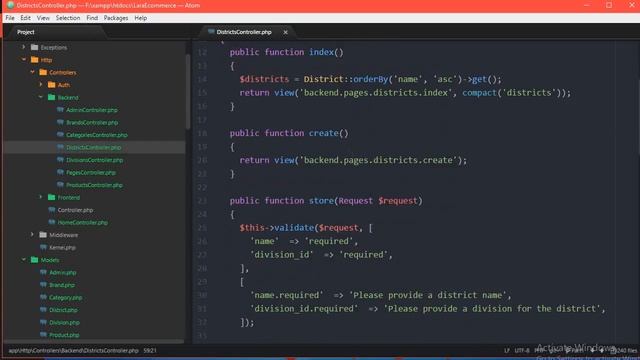Viewport: 640px width, 360px height.
Task: Open AdminController.php from the tree
Action: (92, 110)
